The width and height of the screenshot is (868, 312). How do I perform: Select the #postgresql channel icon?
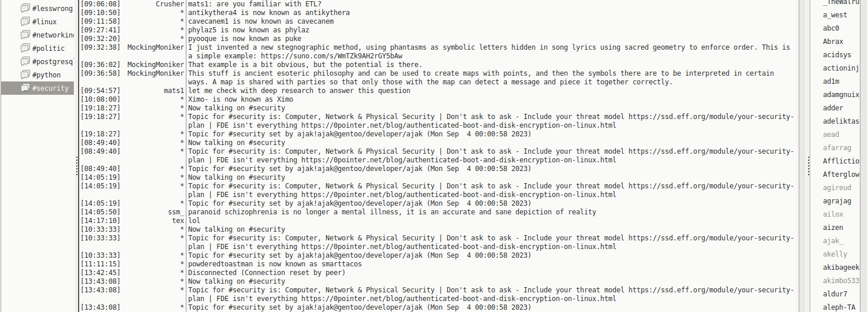pyautogui.click(x=25, y=62)
